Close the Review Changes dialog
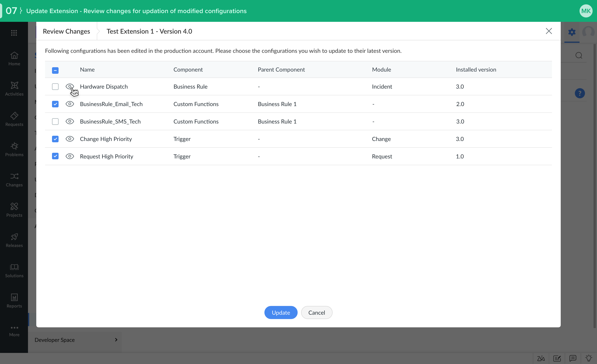 [549, 31]
